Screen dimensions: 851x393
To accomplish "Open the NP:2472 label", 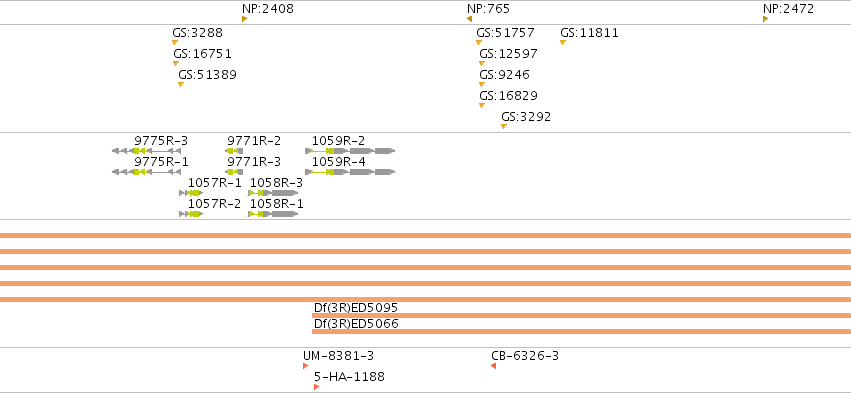I will pyautogui.click(x=789, y=9).
